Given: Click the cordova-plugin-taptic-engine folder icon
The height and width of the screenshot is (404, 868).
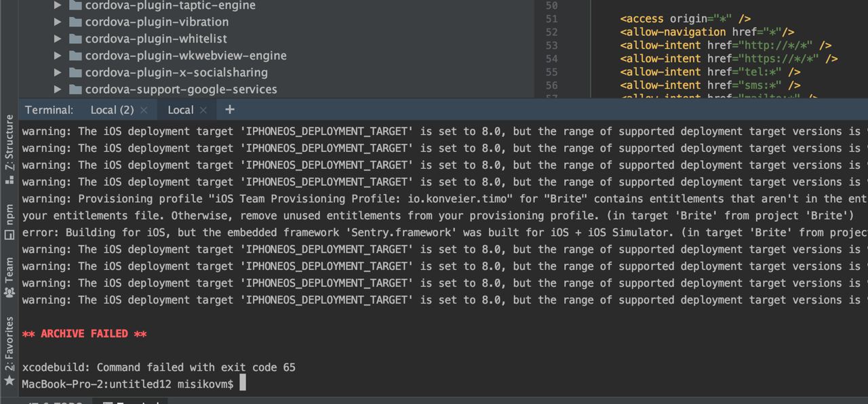Looking at the screenshot, I should 75,5.
